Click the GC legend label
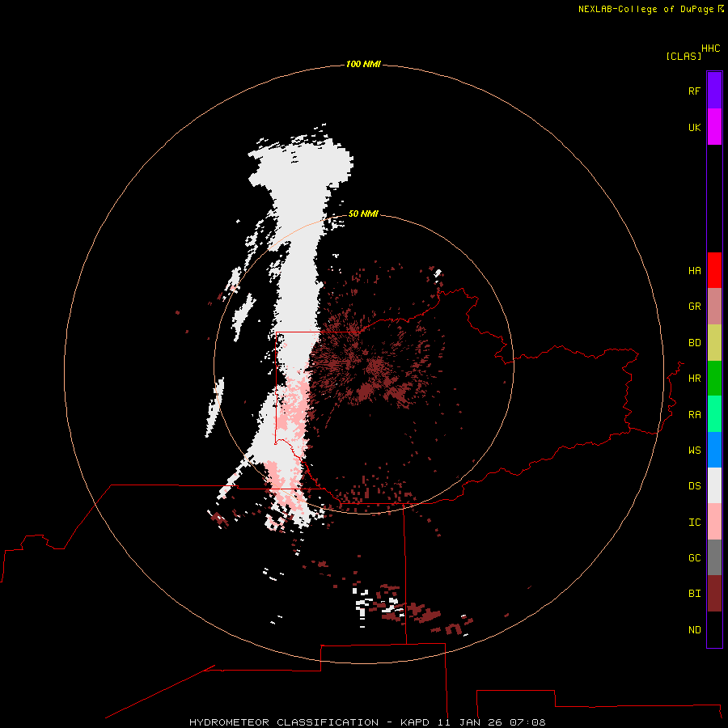 pos(694,558)
